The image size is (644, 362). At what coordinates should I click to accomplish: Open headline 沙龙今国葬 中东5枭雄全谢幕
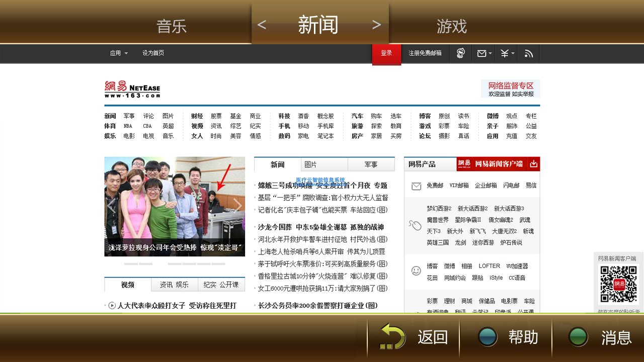[321, 227]
